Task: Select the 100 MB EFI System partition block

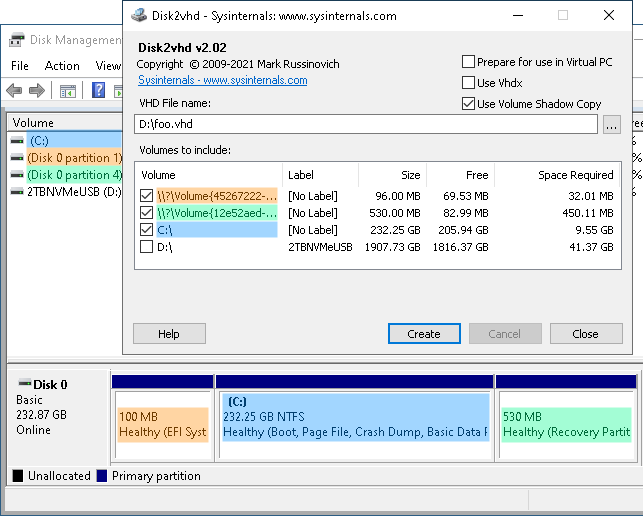Action: (x=163, y=425)
